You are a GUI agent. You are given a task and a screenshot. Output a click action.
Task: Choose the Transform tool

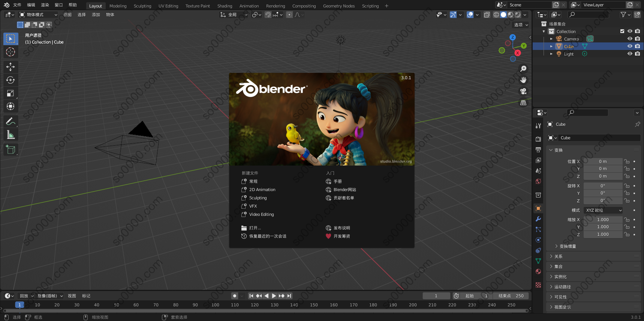tap(10, 106)
